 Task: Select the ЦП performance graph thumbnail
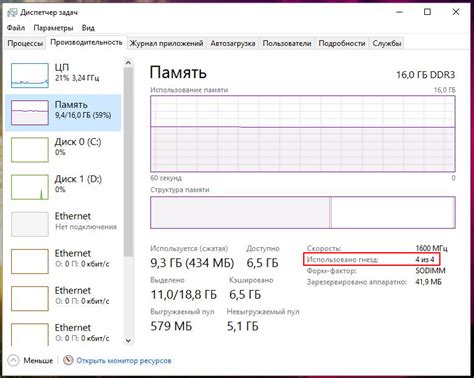[30, 75]
